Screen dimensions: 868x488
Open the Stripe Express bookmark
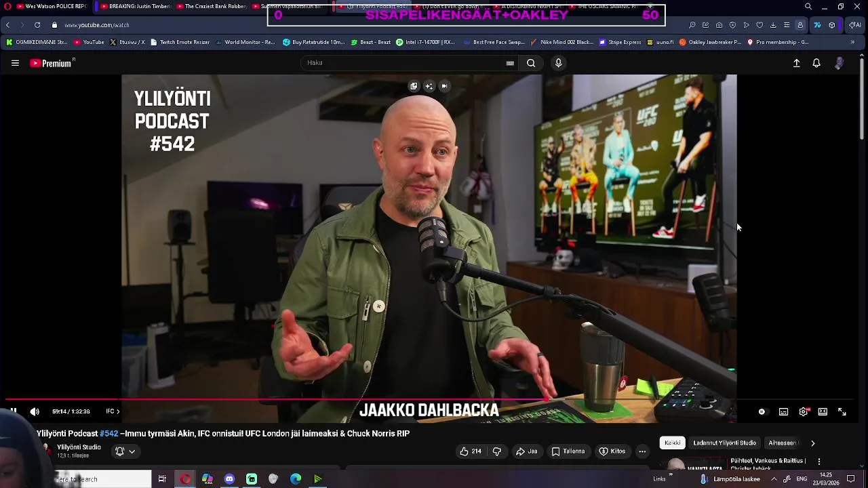point(620,42)
